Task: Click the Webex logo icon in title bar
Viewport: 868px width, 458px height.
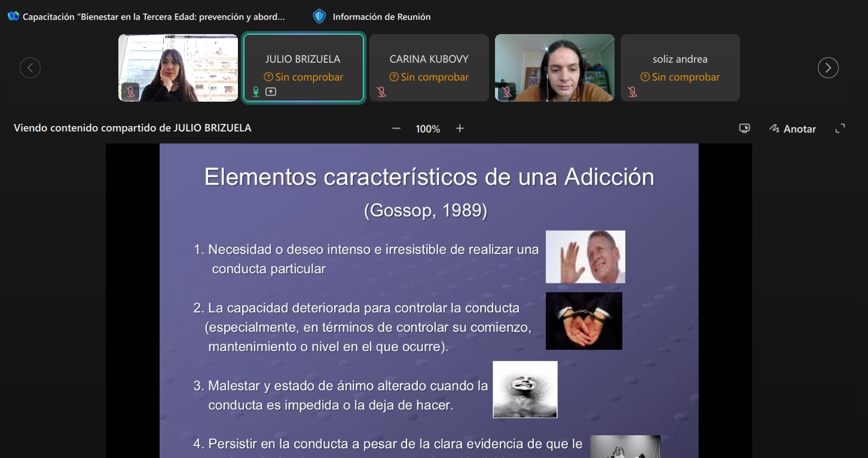Action: pyautogui.click(x=13, y=16)
